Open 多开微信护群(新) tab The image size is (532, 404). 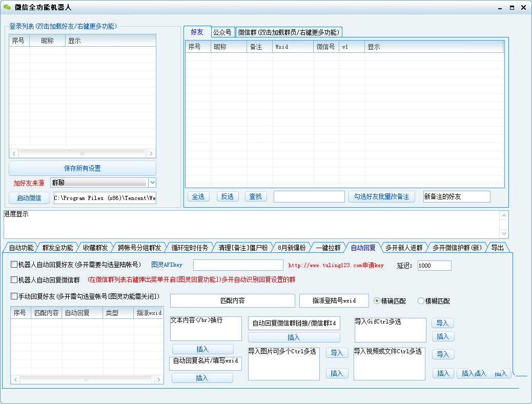457,248
